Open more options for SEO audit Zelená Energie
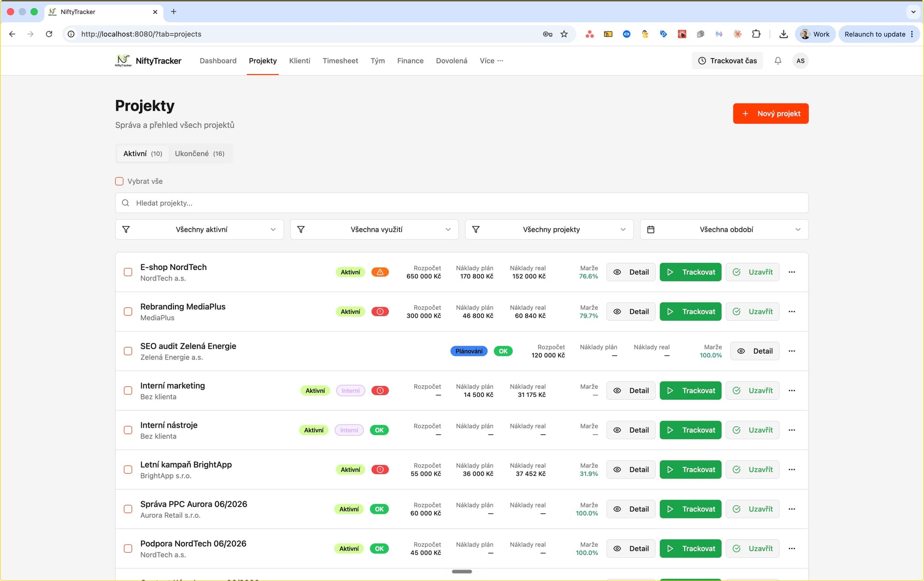Viewport: 924px width, 581px height. coord(792,351)
